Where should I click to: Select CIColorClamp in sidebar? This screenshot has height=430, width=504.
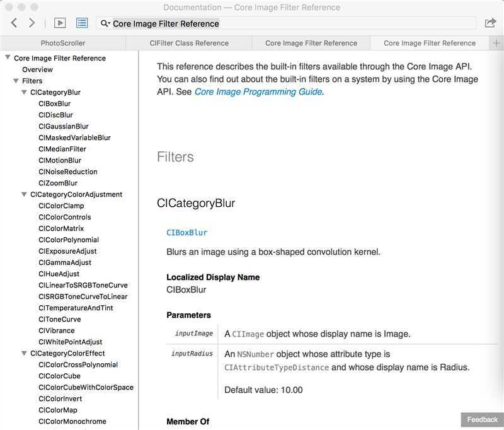click(61, 206)
